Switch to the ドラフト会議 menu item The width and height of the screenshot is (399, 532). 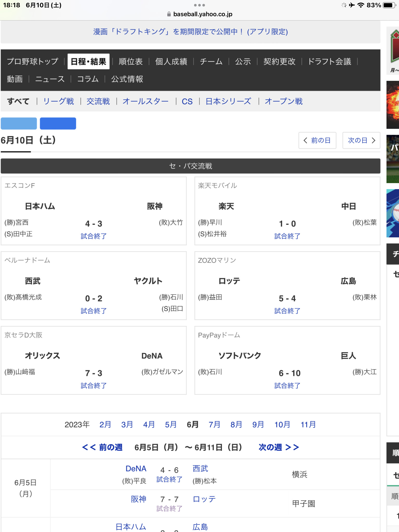click(x=329, y=62)
